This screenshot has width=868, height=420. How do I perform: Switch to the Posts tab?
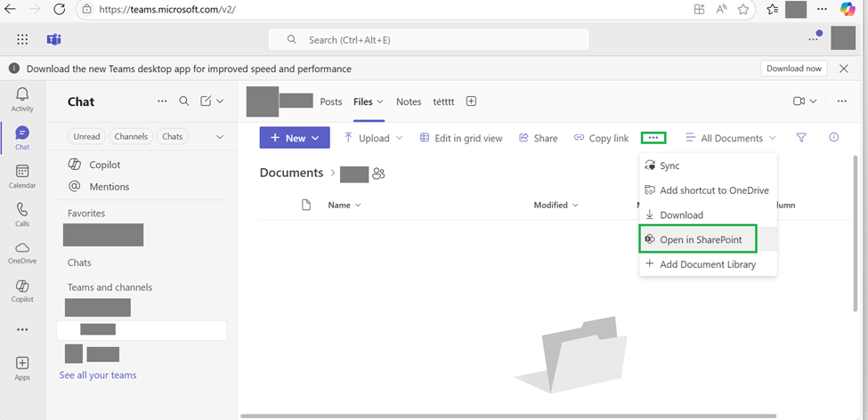point(331,101)
